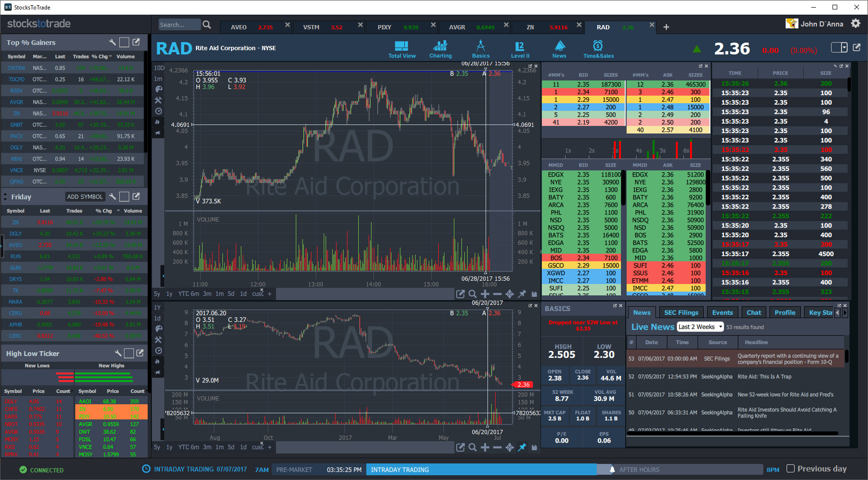
Task: Toggle the High Low Ticker link box
Action: pyautogui.click(x=128, y=353)
